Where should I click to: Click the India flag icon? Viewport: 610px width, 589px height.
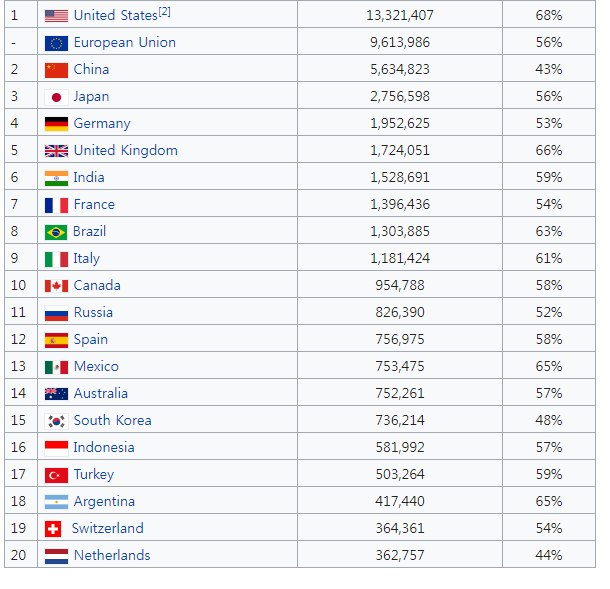[56, 178]
